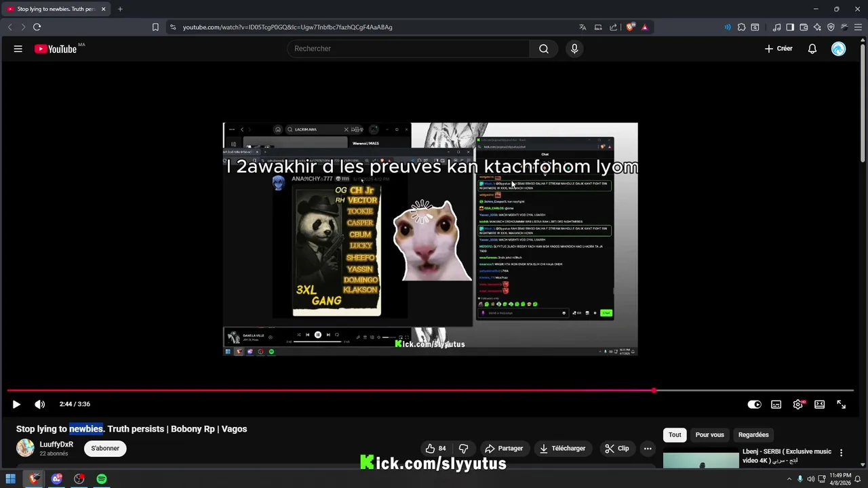The image size is (868, 488).
Task: Open YouTube notifications bell
Action: tap(812, 49)
